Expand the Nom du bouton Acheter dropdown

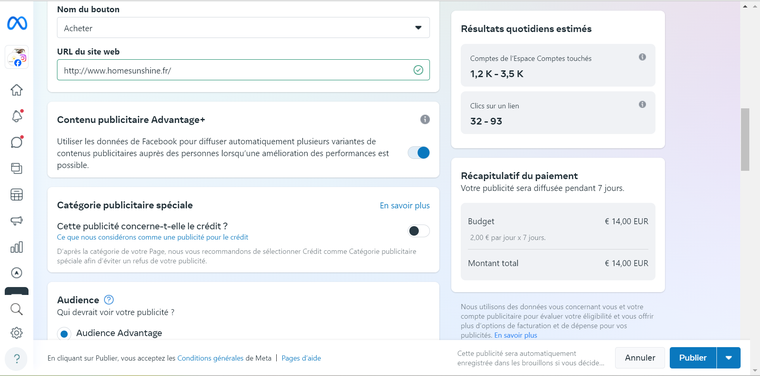(243, 28)
